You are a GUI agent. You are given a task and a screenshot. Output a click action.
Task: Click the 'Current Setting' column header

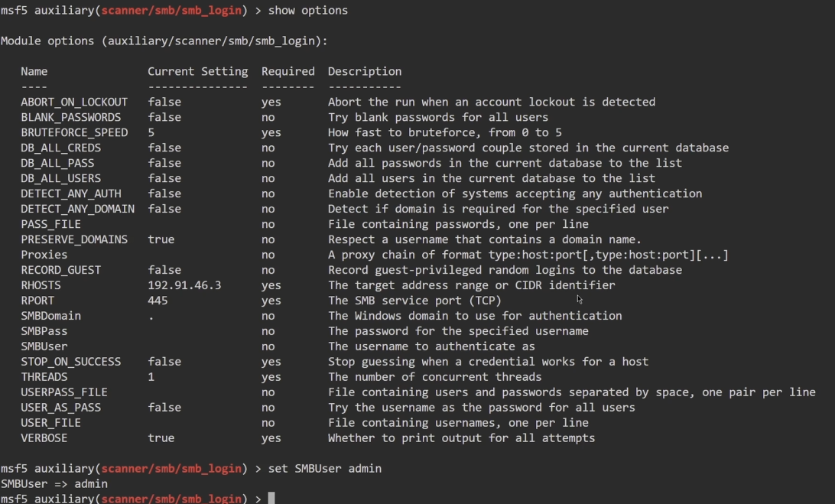point(197,71)
